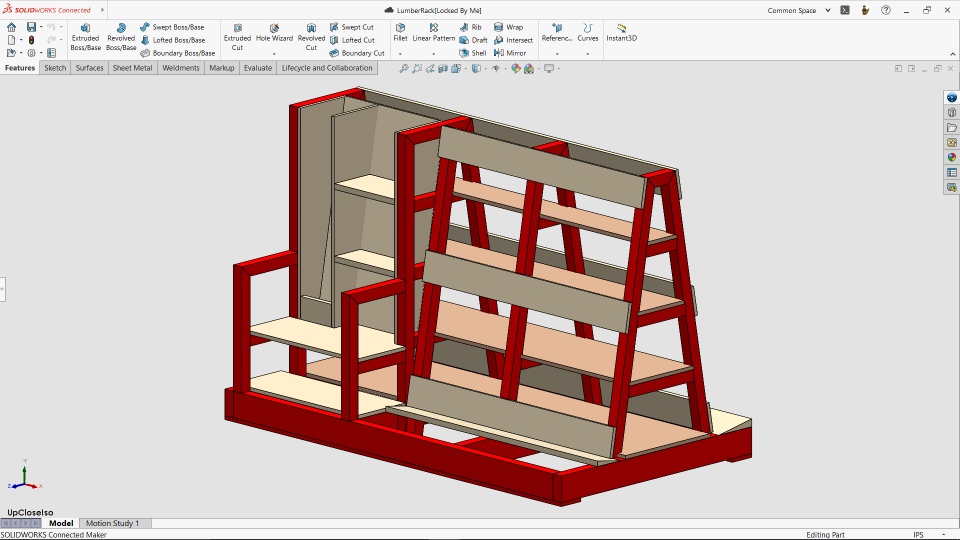Collapse the CommandManager ribbon chevron
Screen dimensions: 960x540
point(952,54)
